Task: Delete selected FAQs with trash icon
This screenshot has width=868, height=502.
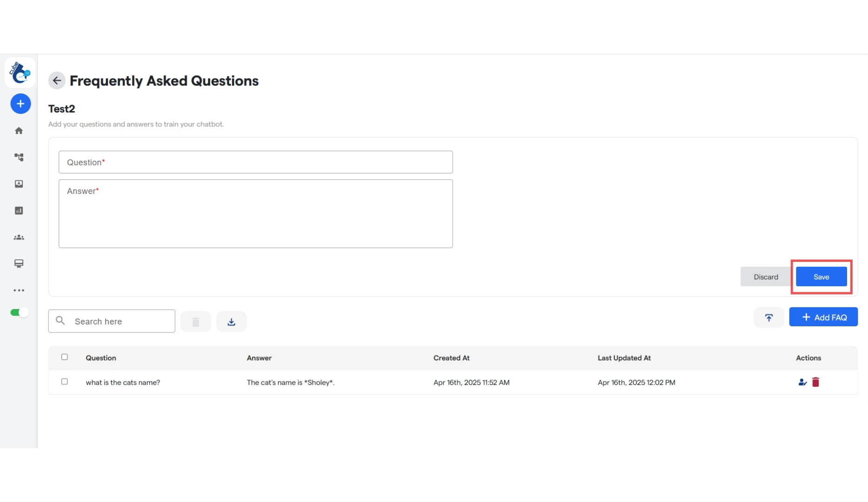Action: tap(195, 321)
